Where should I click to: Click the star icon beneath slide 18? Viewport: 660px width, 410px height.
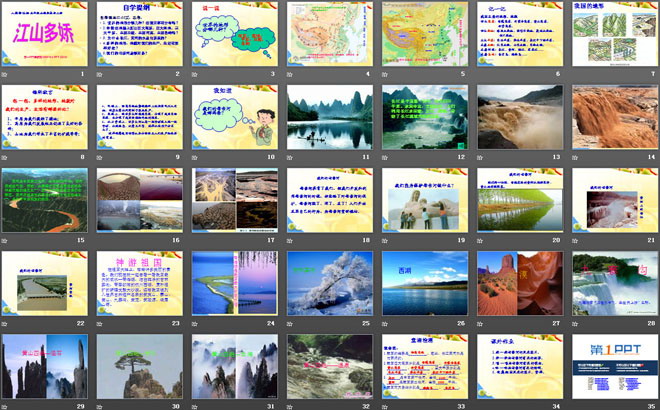[290, 241]
